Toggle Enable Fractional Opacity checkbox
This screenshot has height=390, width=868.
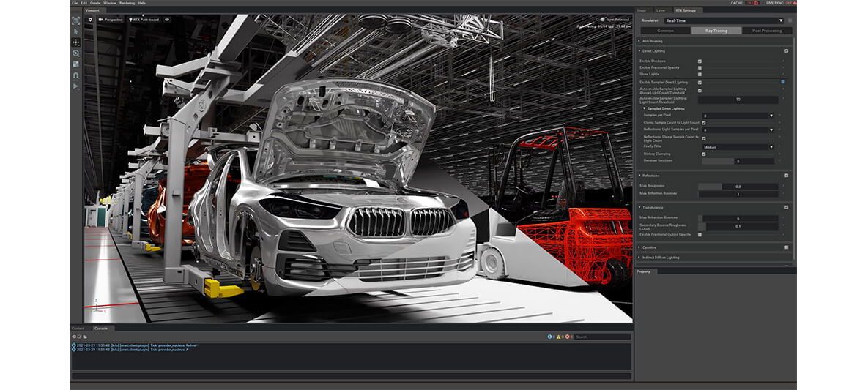[x=700, y=67]
